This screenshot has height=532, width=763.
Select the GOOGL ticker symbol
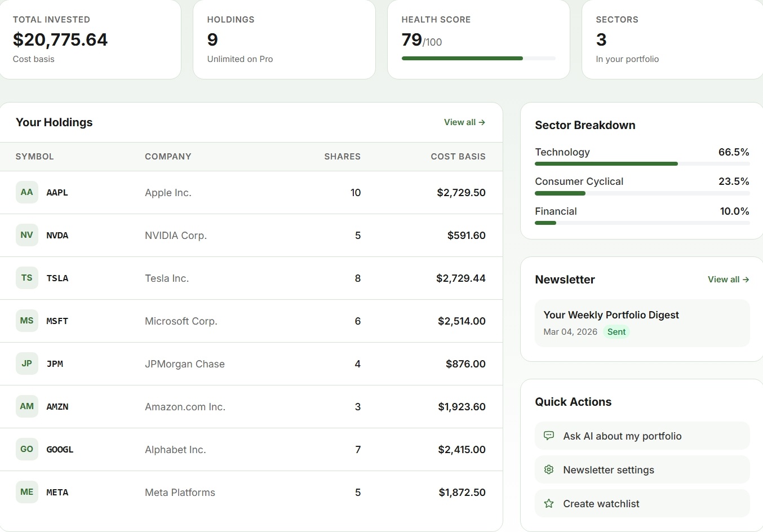tap(60, 450)
